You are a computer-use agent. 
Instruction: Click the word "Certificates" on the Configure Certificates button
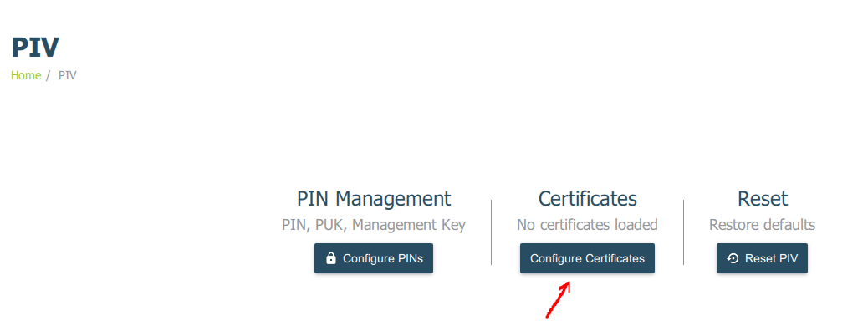[x=615, y=258]
